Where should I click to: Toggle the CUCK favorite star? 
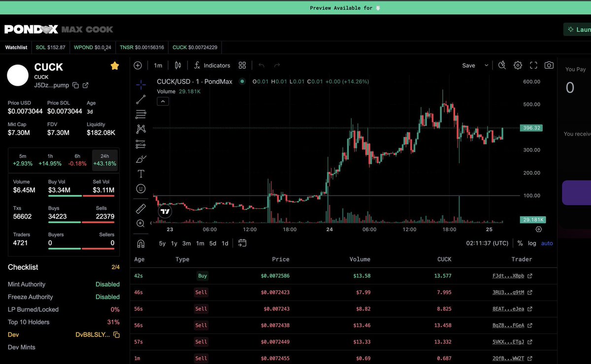pos(115,66)
